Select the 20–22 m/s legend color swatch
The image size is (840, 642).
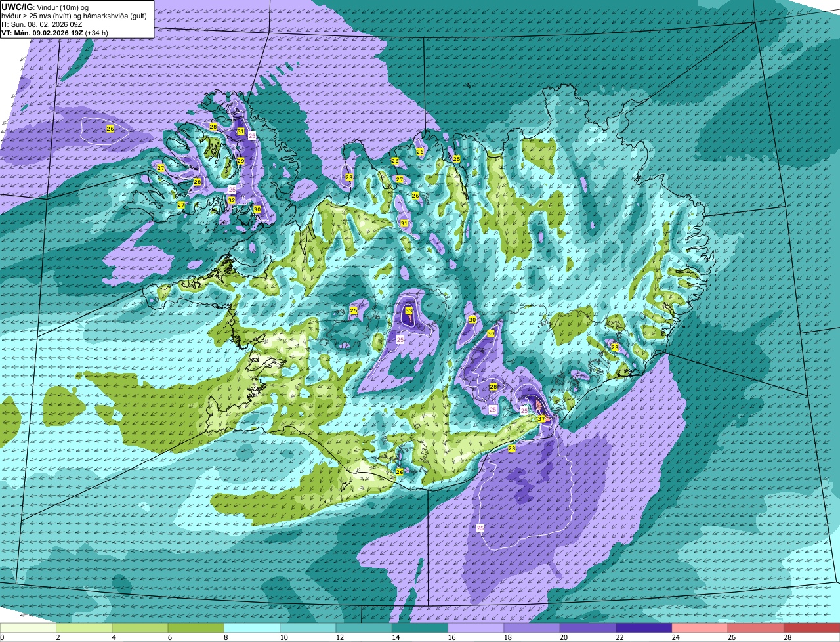(588, 628)
